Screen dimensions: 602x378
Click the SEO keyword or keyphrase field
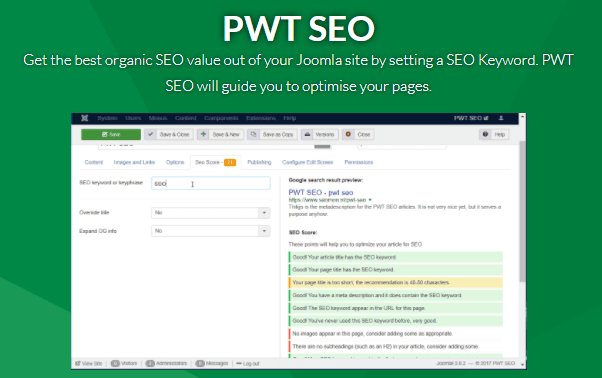(211, 183)
